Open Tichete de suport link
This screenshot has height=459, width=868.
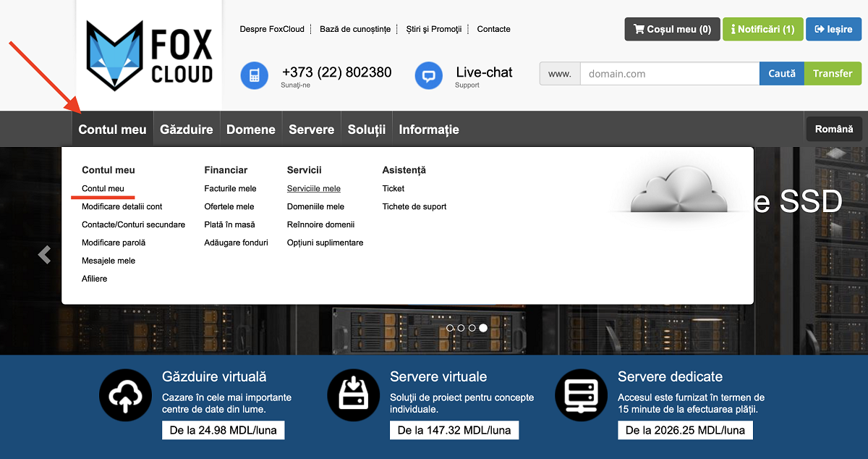tap(414, 206)
